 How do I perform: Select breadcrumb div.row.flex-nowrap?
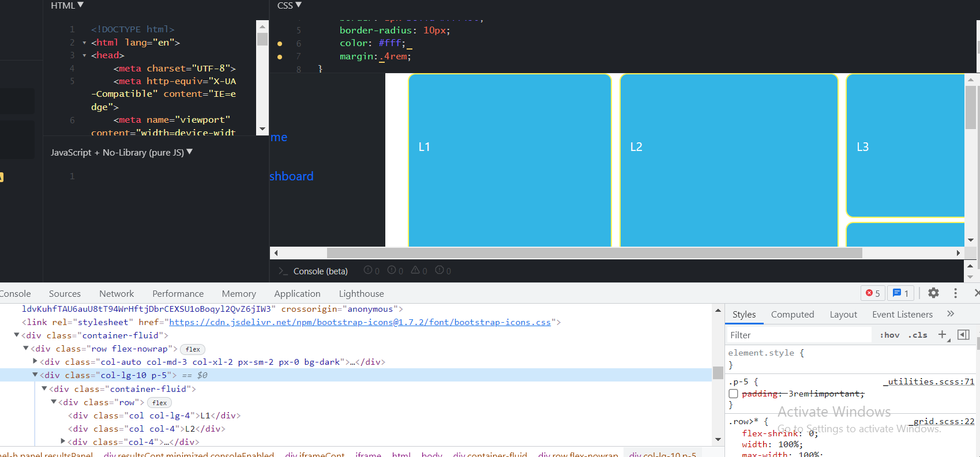(578, 454)
